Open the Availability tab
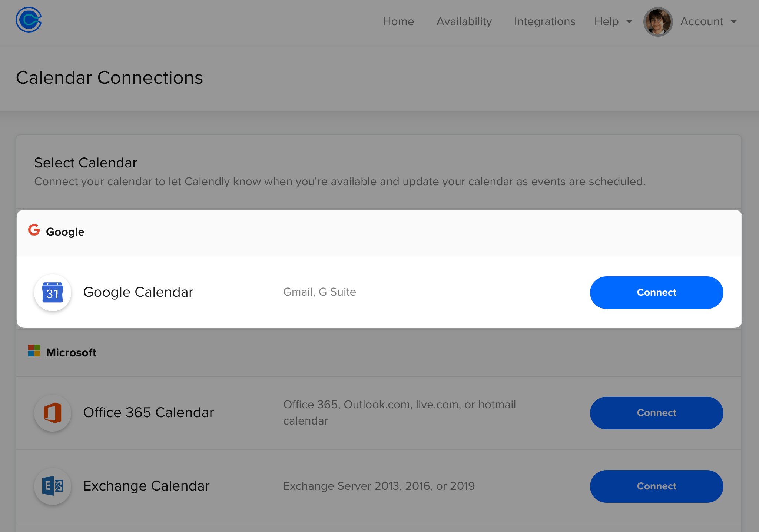The image size is (759, 532). coord(464,21)
